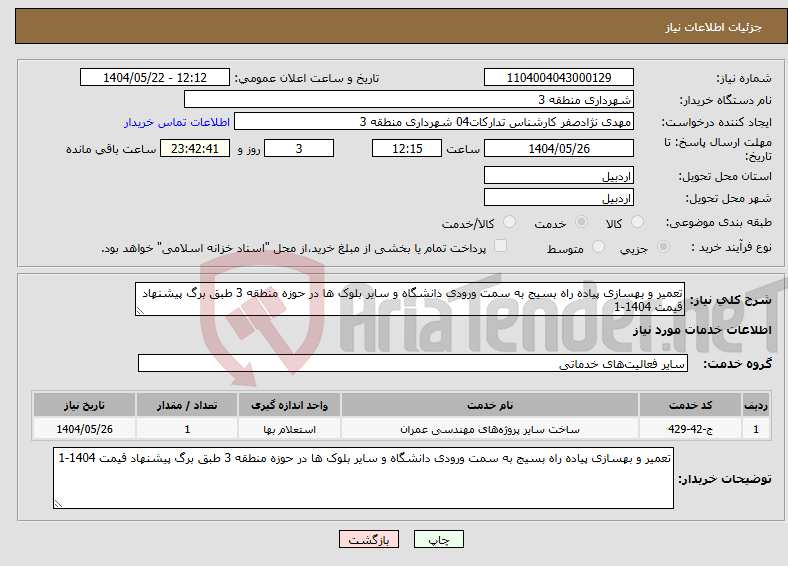Click the need date cell 1404/05/26 in table
Image resolution: width=788 pixels, height=566 pixels.
pyautogui.click(x=84, y=429)
